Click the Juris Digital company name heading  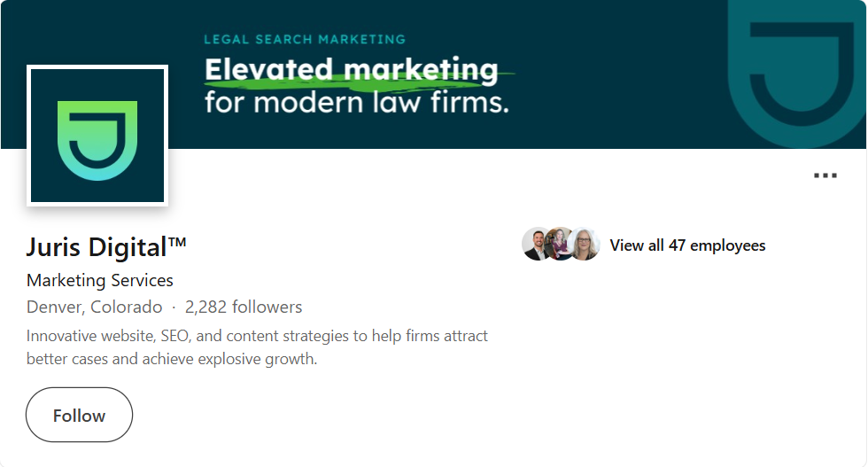97,247
